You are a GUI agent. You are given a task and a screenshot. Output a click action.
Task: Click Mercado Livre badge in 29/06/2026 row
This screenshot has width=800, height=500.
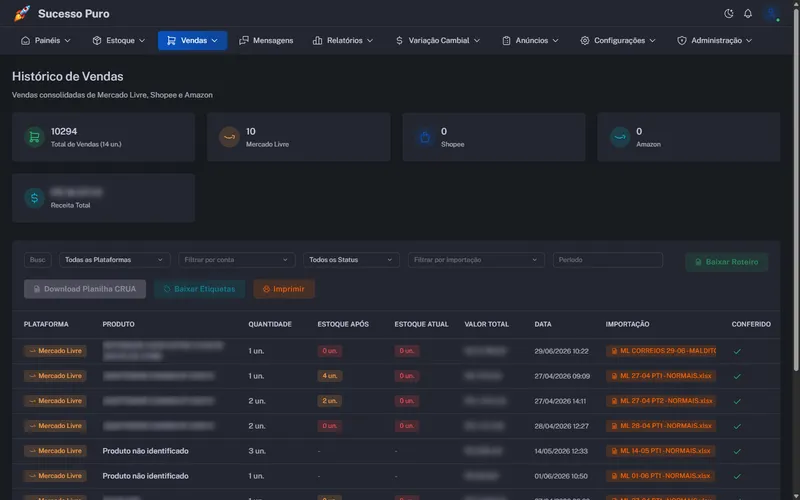click(x=55, y=351)
